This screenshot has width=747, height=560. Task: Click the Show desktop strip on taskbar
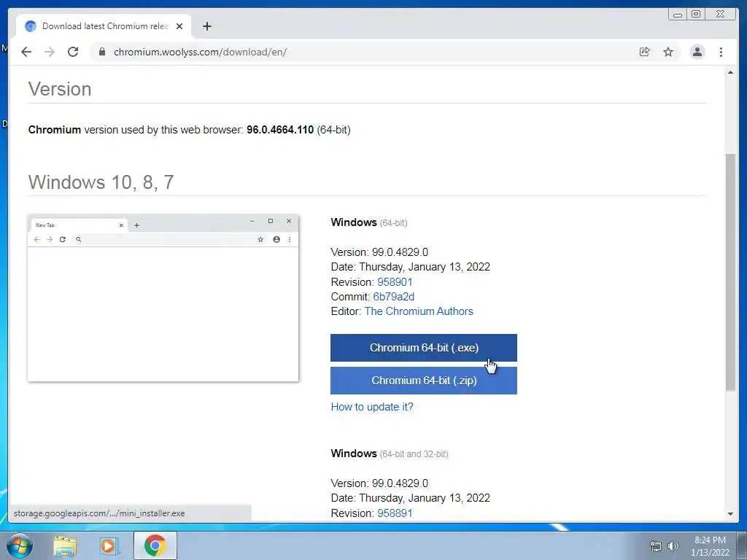point(742,545)
